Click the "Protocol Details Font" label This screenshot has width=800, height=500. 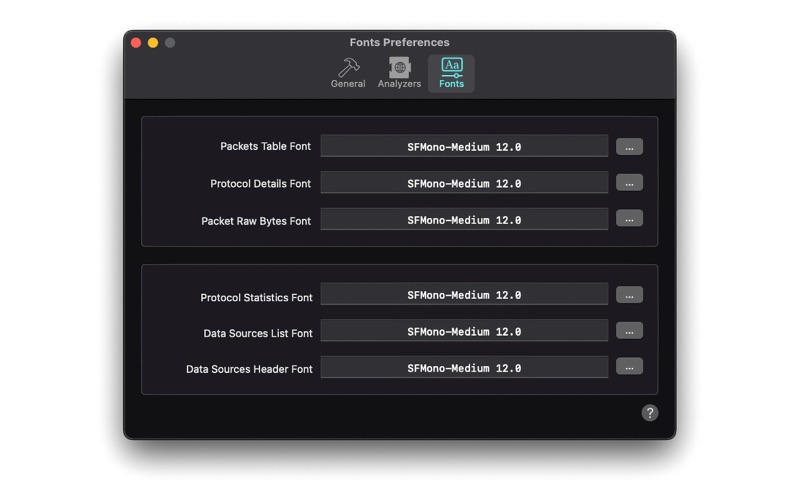point(260,184)
